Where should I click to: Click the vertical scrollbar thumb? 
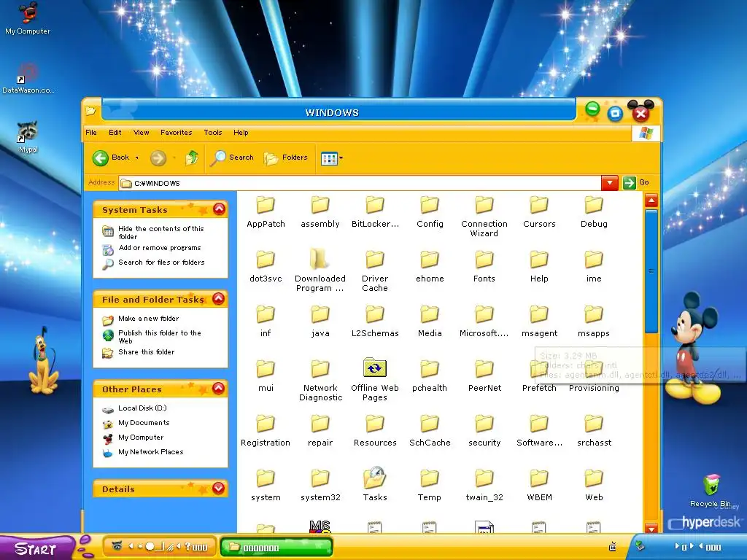pyautogui.click(x=651, y=271)
